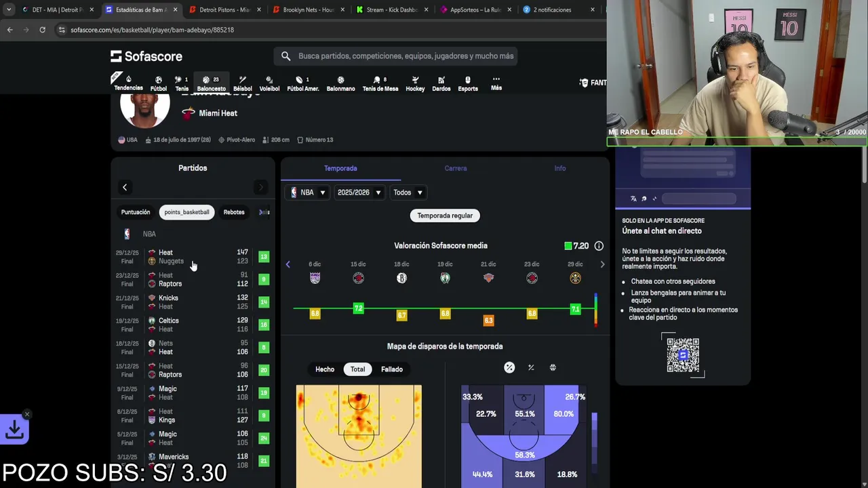Click the Sofascore logo
The width and height of the screenshot is (868, 488).
[146, 56]
